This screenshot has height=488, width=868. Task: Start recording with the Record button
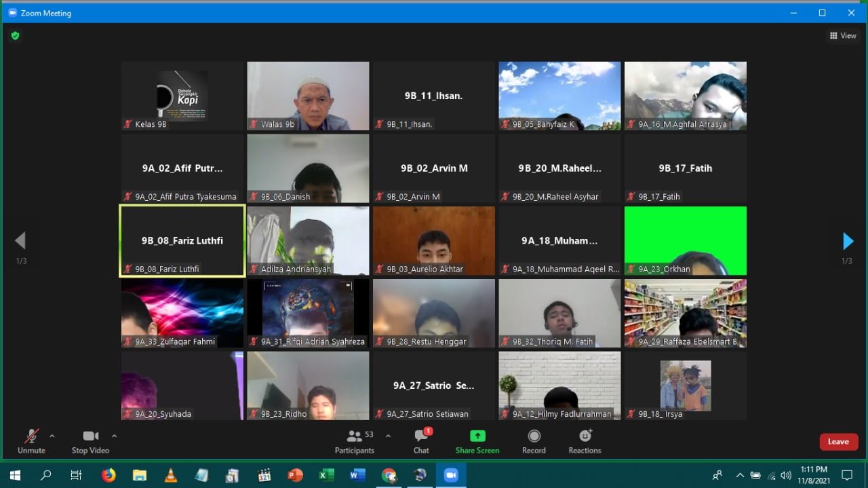click(534, 436)
